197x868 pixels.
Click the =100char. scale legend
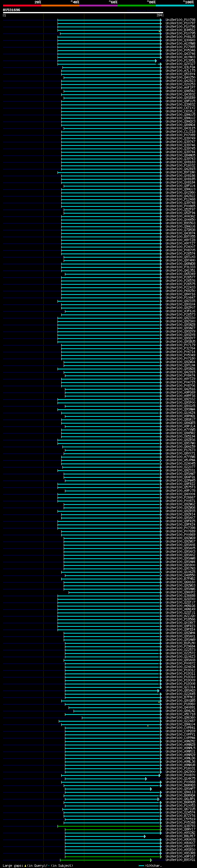150,865
